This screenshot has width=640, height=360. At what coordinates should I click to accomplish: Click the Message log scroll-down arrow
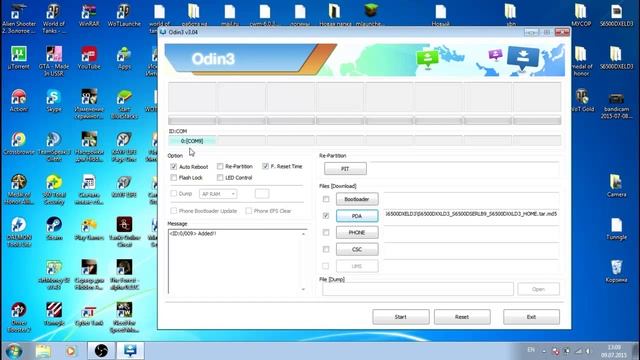point(303,289)
